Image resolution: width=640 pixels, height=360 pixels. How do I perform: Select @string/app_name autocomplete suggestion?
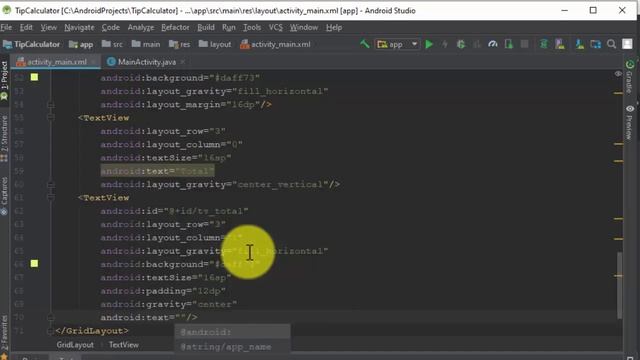point(233,347)
